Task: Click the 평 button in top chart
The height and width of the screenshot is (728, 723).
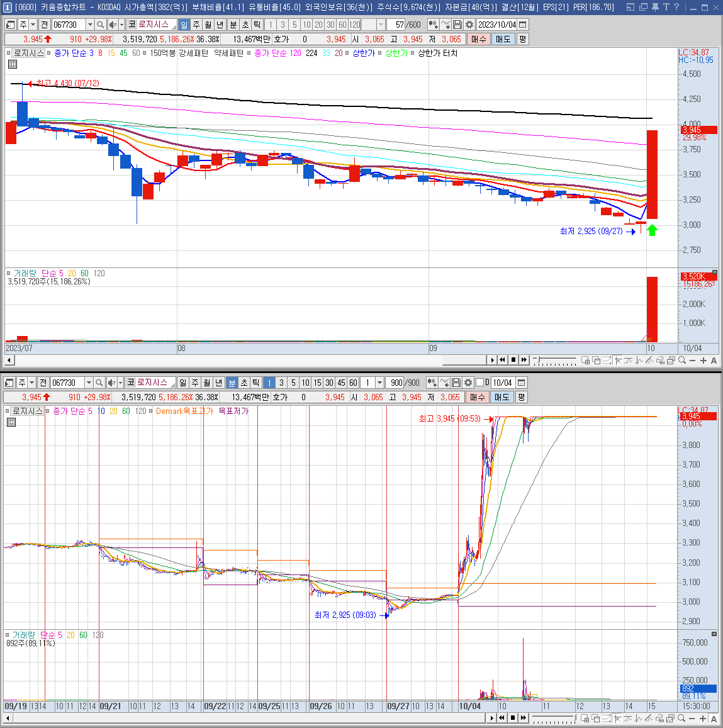Action: pos(522,40)
